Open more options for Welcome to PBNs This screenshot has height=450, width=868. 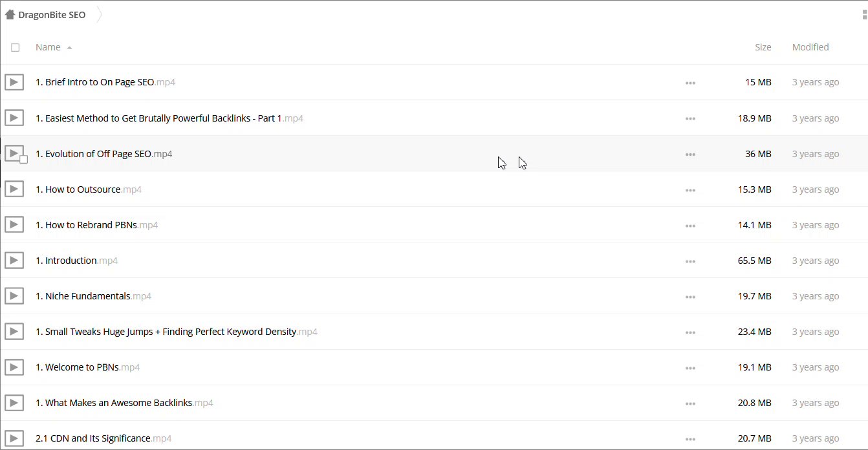[690, 368]
